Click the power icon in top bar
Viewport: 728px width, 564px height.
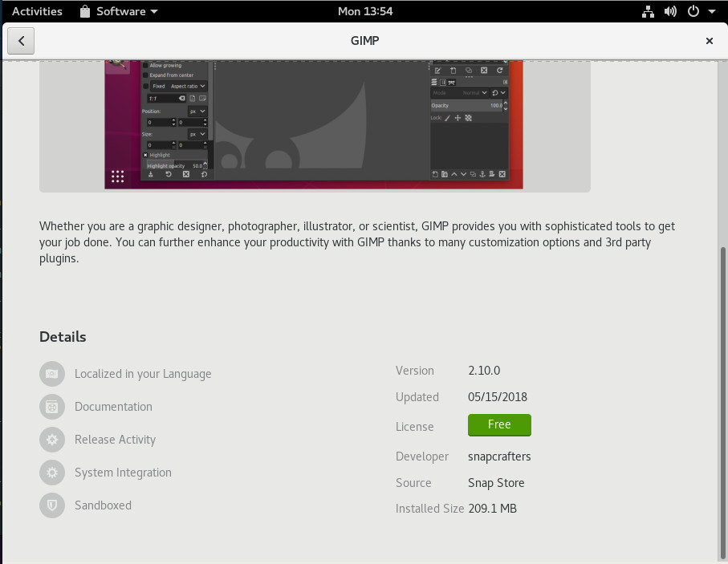pos(693,11)
